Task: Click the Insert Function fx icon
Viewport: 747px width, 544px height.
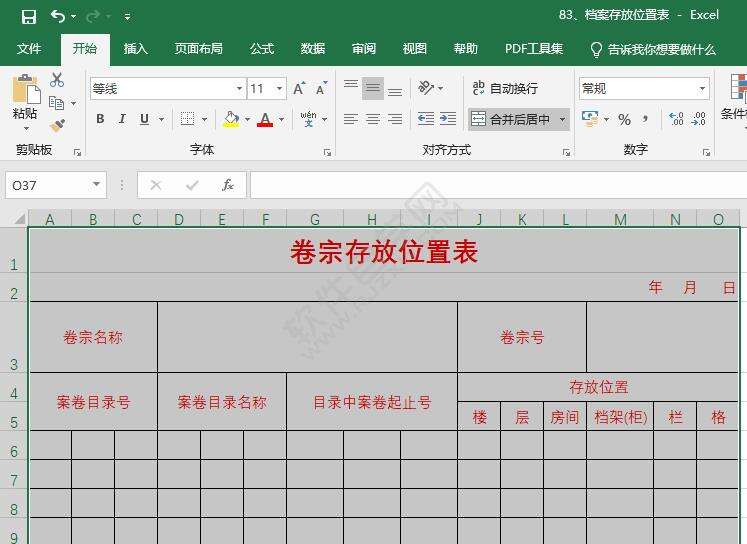Action: click(x=228, y=185)
